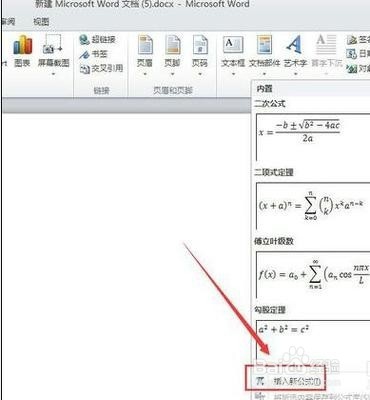This screenshot has height=400, width=370.
Task: Expand the Header dropdown arrow
Action: click(x=145, y=74)
